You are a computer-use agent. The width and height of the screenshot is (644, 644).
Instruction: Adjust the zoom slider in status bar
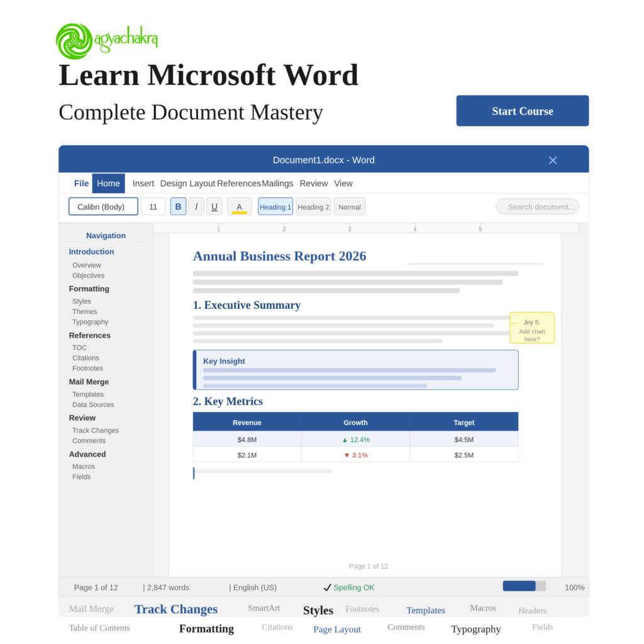click(524, 586)
